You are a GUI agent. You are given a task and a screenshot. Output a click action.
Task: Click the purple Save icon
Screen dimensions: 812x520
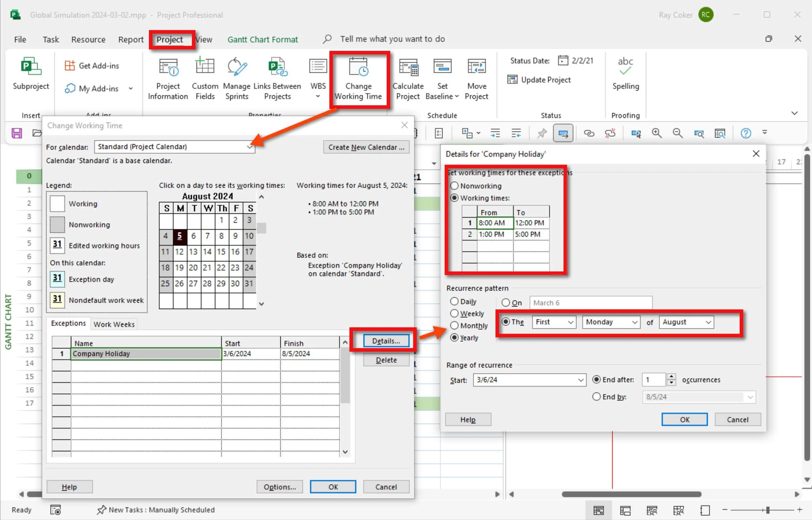[x=17, y=133]
